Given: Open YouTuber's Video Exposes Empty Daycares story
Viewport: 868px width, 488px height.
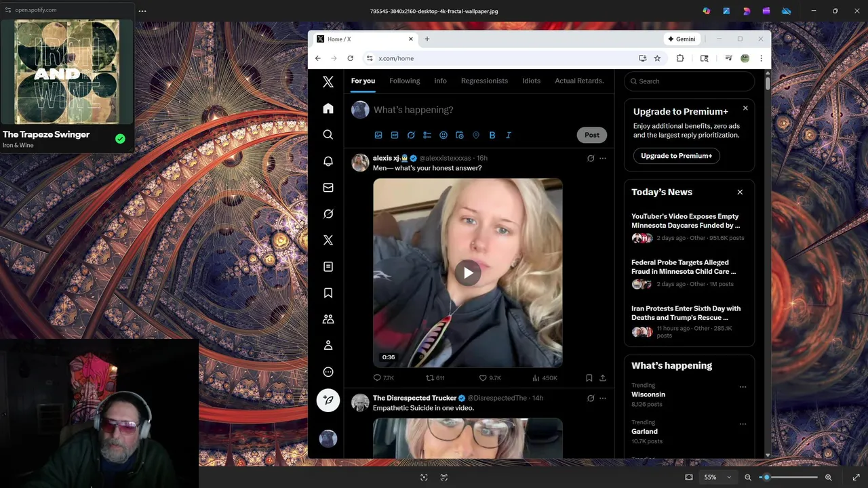Looking at the screenshot, I should point(686,221).
